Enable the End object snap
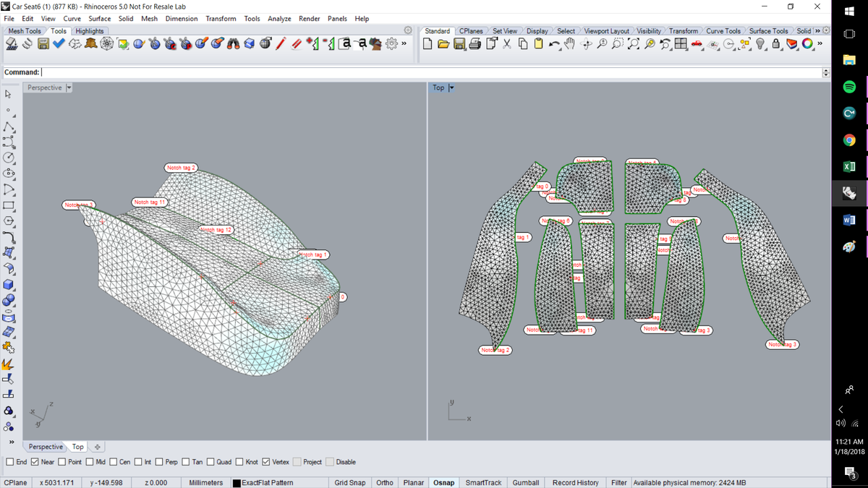 [x=10, y=461]
